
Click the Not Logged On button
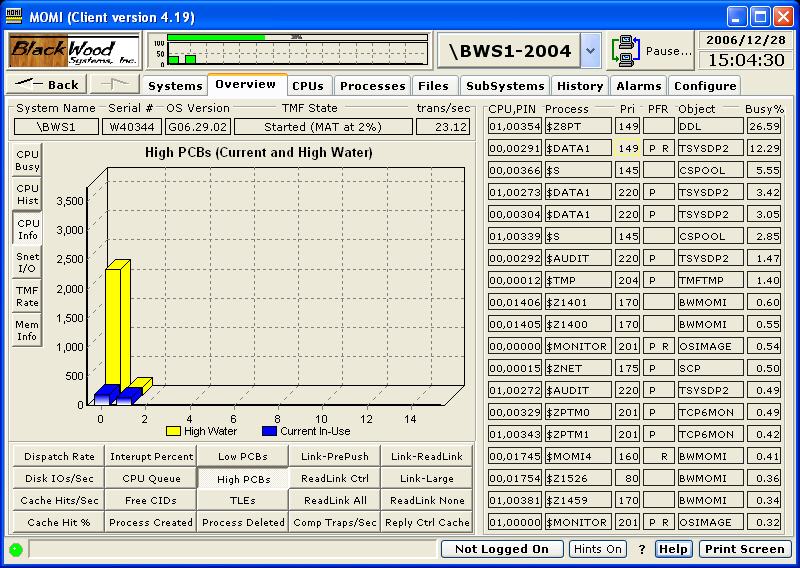[502, 549]
